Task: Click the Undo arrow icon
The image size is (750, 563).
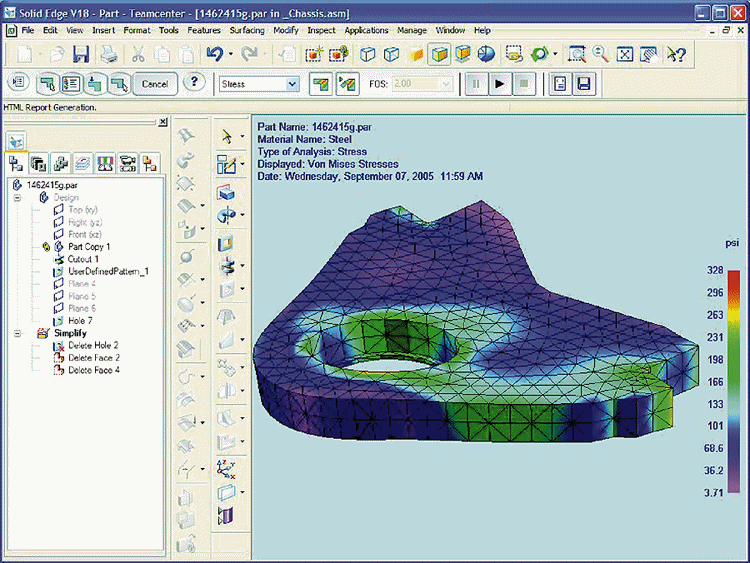Action: tap(215, 54)
